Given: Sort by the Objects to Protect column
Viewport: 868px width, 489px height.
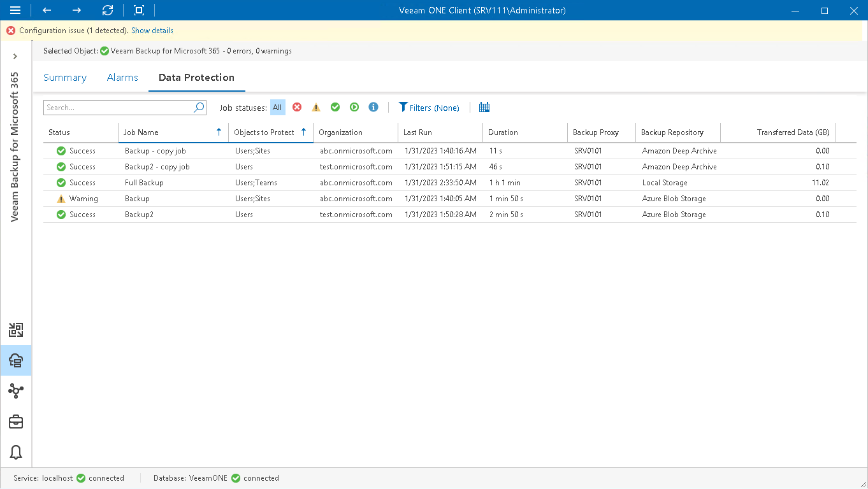Looking at the screenshot, I should click(303, 132).
